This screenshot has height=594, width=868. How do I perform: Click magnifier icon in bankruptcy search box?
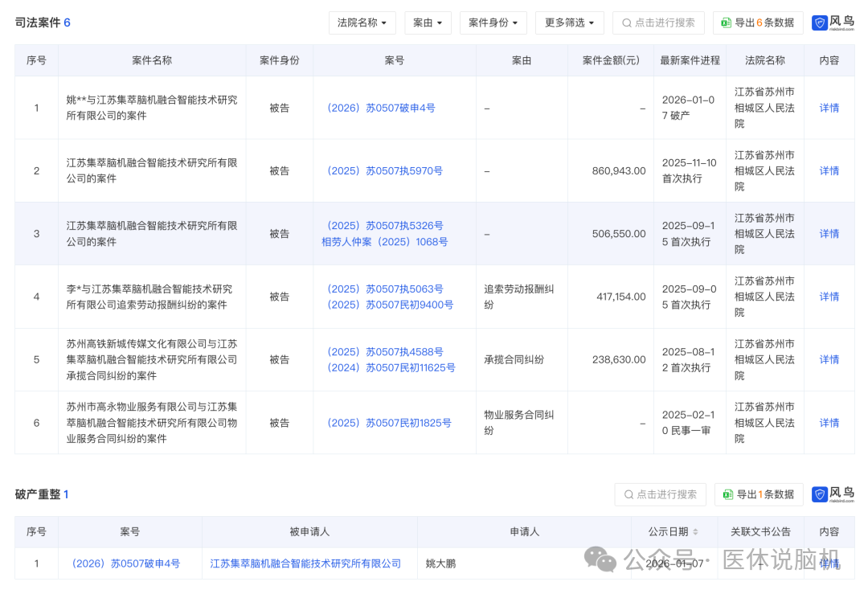coord(628,494)
